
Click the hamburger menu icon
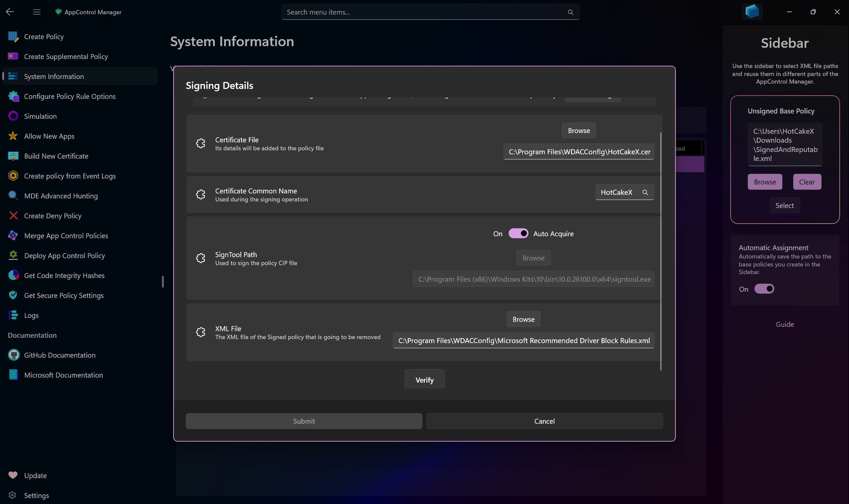[37, 12]
